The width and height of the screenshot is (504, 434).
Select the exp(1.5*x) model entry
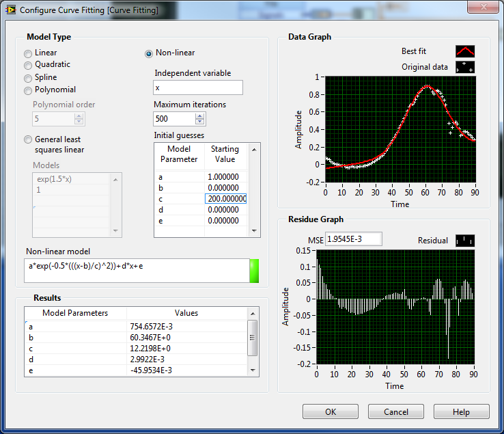[x=71, y=179]
